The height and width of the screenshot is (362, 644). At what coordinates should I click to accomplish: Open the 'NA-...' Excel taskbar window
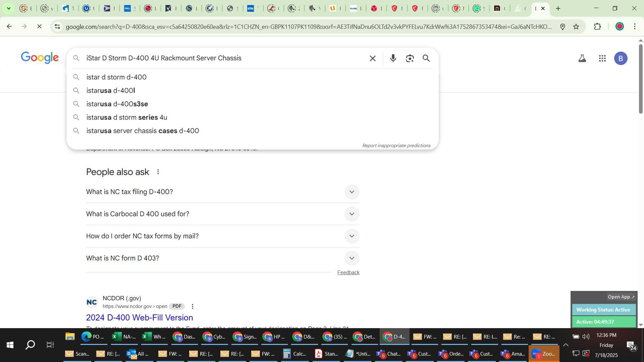click(x=124, y=337)
